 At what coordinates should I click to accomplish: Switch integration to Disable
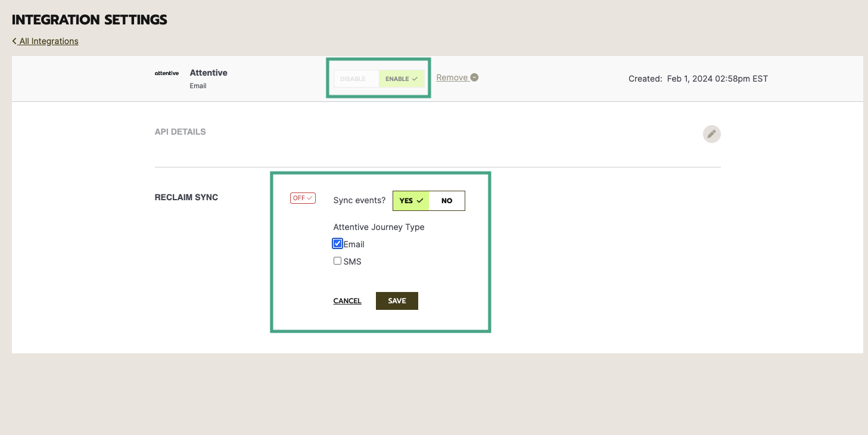356,79
